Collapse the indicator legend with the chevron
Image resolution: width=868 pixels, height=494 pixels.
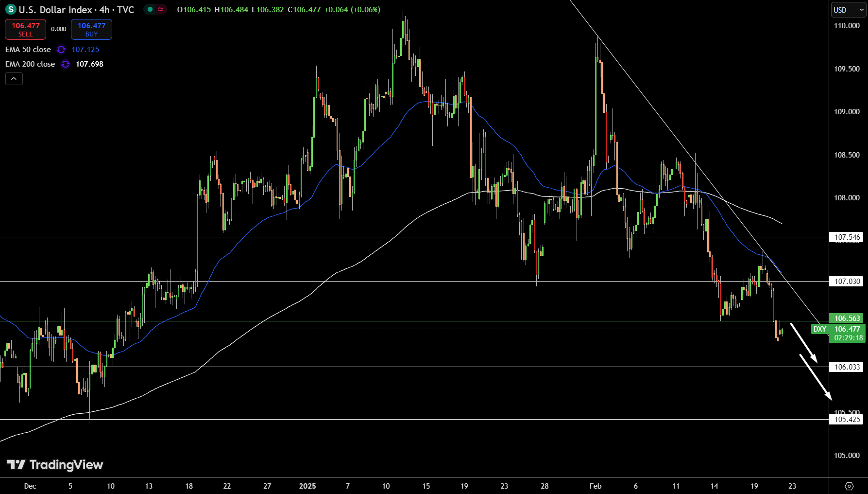tap(14, 79)
